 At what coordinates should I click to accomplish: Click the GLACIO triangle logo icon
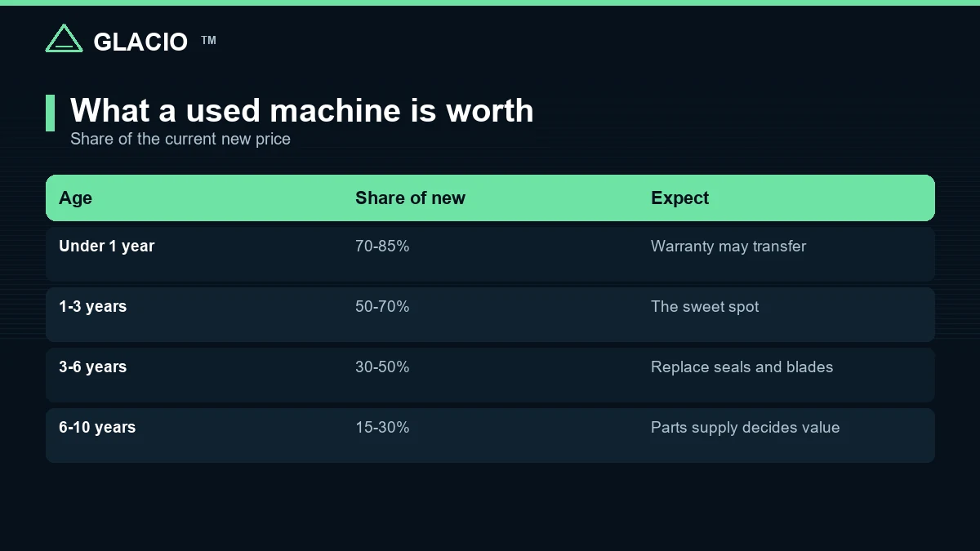pyautogui.click(x=64, y=38)
